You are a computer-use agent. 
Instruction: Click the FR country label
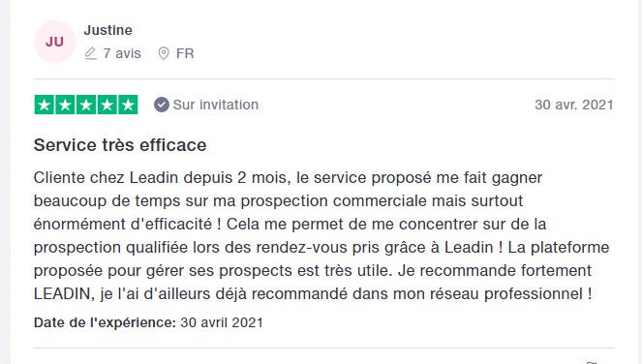[x=185, y=53]
